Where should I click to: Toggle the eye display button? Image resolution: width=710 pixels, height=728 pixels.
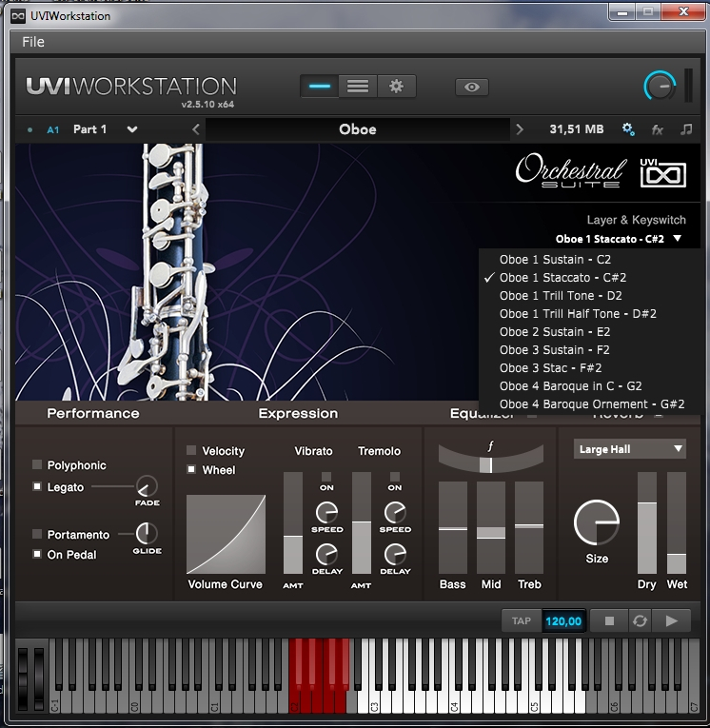(472, 87)
